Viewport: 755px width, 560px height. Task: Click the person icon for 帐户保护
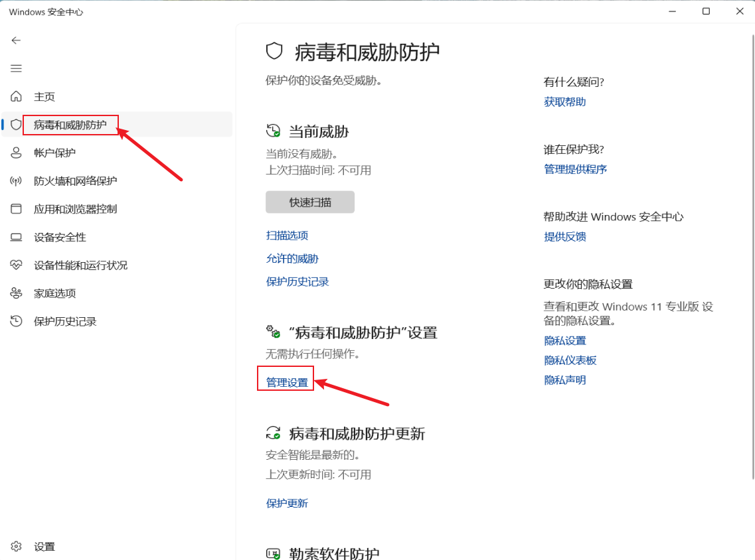coord(16,153)
